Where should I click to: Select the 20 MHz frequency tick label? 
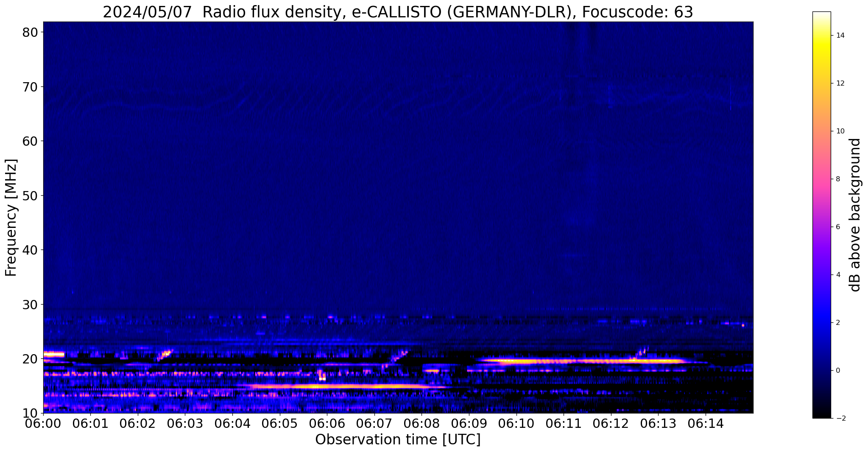pos(30,359)
